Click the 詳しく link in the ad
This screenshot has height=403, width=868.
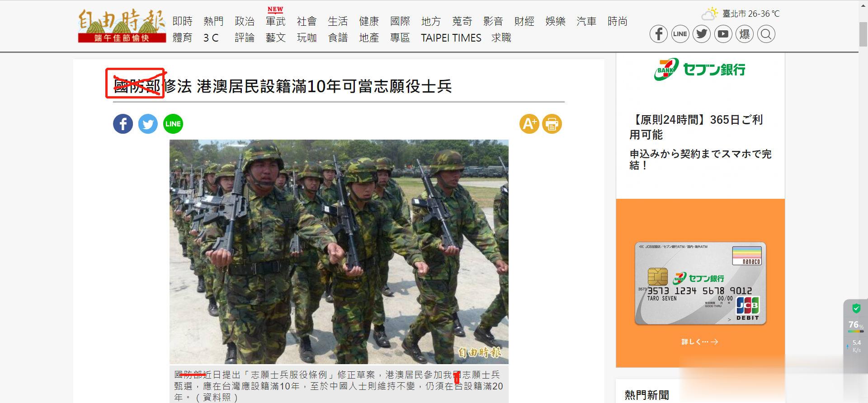(700, 342)
